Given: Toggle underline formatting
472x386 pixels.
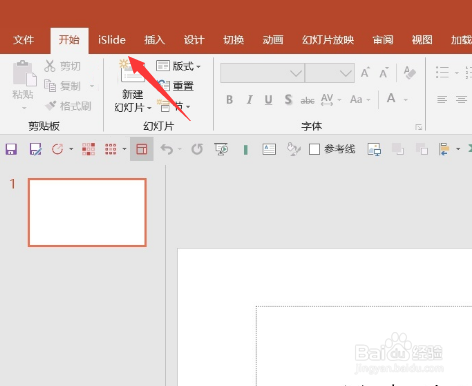Looking at the screenshot, I should point(268,100).
